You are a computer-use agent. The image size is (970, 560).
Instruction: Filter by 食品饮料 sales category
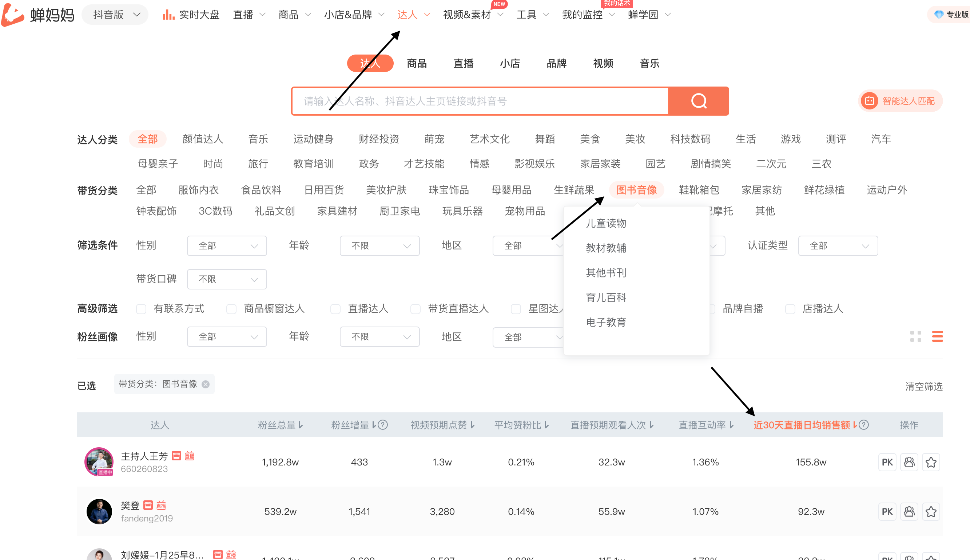tap(261, 190)
